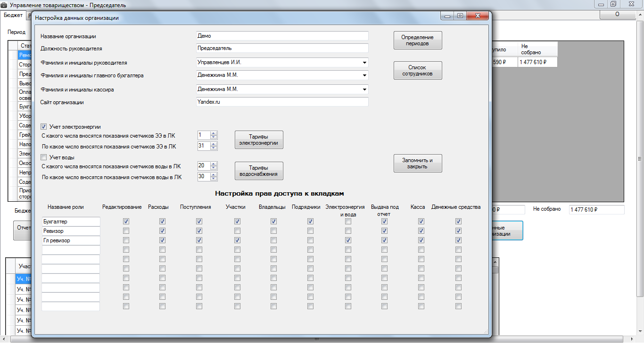The width and height of the screenshot is (644, 362).
Task: Open the Определение периодов button
Action: tap(417, 40)
